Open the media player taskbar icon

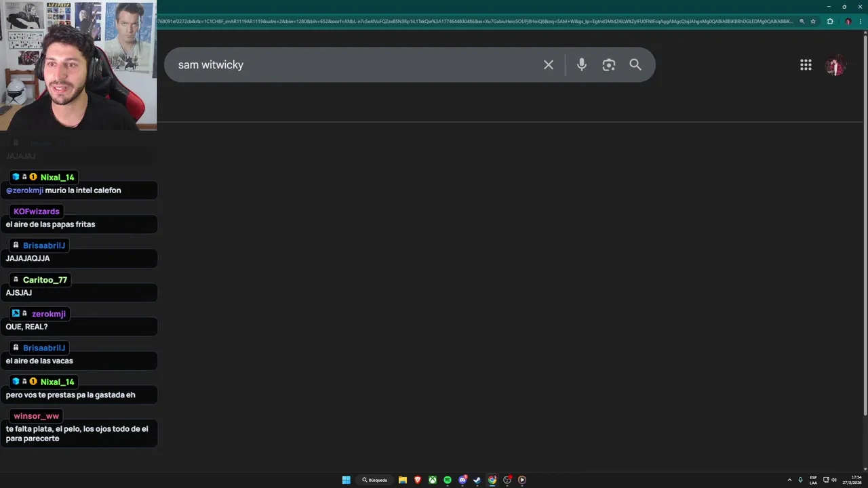click(x=522, y=480)
